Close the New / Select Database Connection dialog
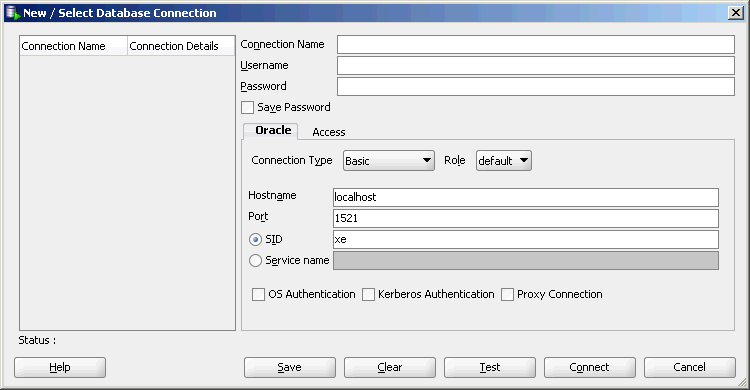The image size is (750, 390). [x=736, y=13]
